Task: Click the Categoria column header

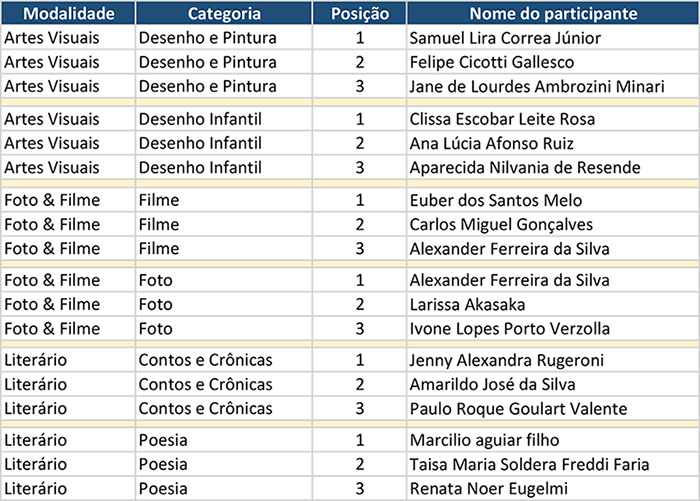Action: click(224, 14)
